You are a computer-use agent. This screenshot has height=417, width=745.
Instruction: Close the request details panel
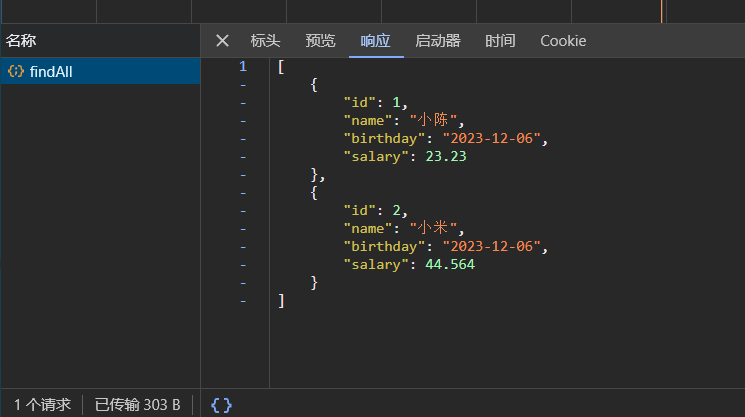click(222, 41)
